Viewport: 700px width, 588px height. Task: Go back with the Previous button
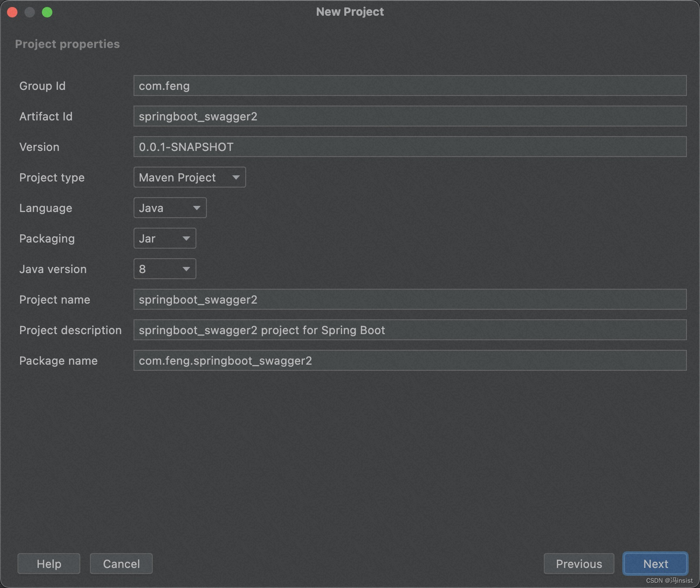579,564
